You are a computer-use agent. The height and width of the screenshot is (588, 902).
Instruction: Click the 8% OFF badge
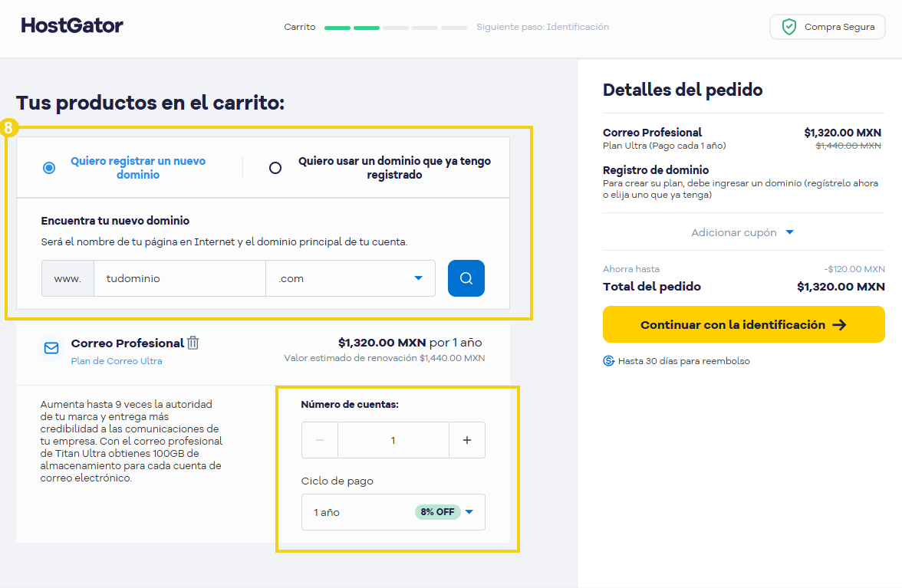click(438, 511)
